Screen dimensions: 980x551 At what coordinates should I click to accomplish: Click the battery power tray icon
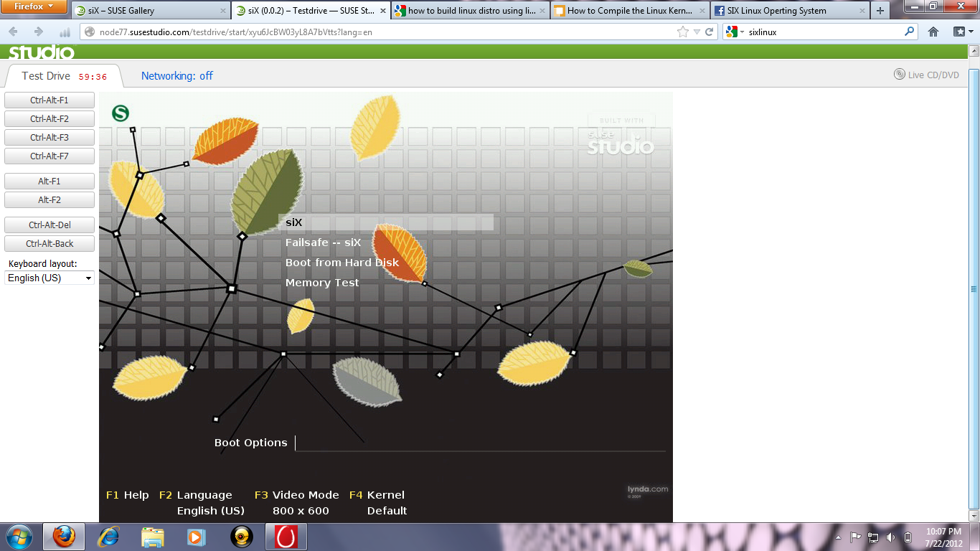[x=908, y=537]
